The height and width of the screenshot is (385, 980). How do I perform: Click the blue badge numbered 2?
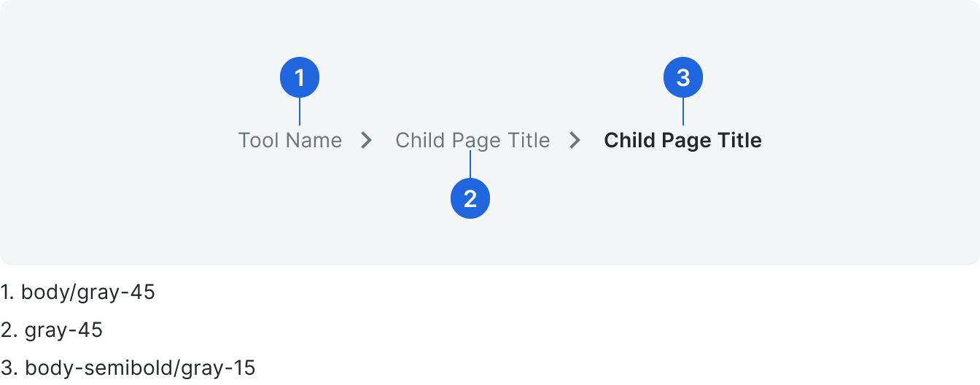click(470, 198)
